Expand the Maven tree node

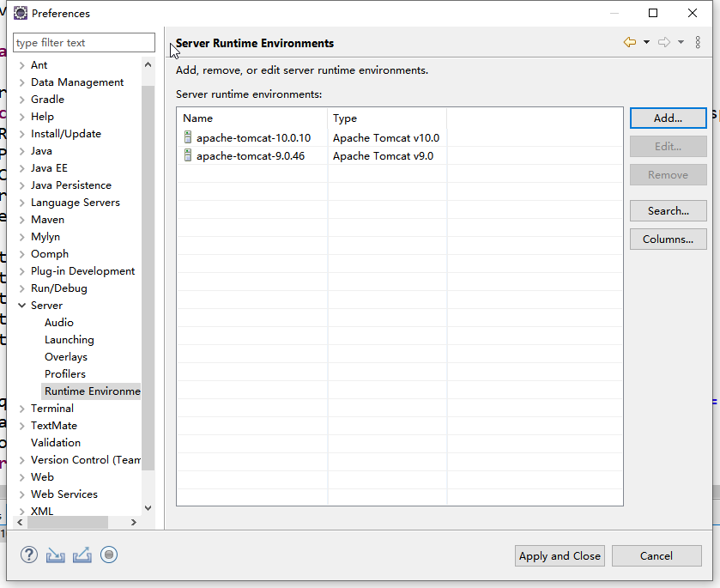21,219
